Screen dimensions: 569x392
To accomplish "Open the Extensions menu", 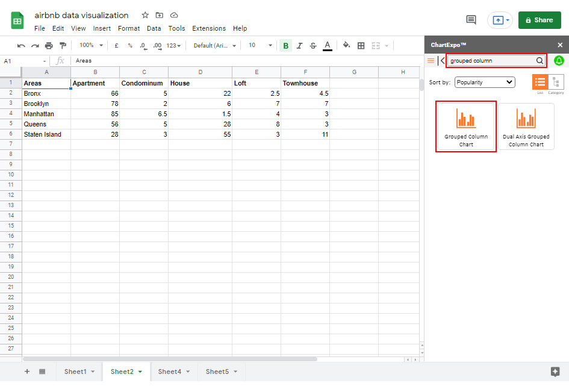I will (209, 28).
